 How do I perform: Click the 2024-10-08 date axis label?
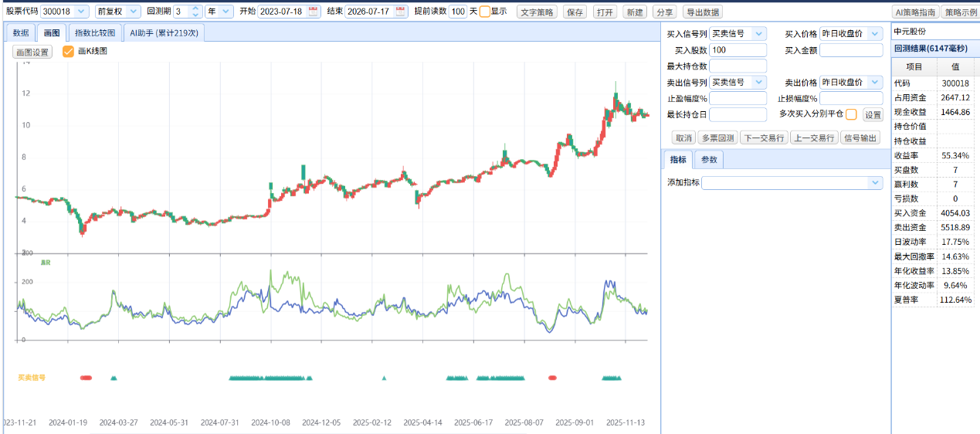pos(270,422)
